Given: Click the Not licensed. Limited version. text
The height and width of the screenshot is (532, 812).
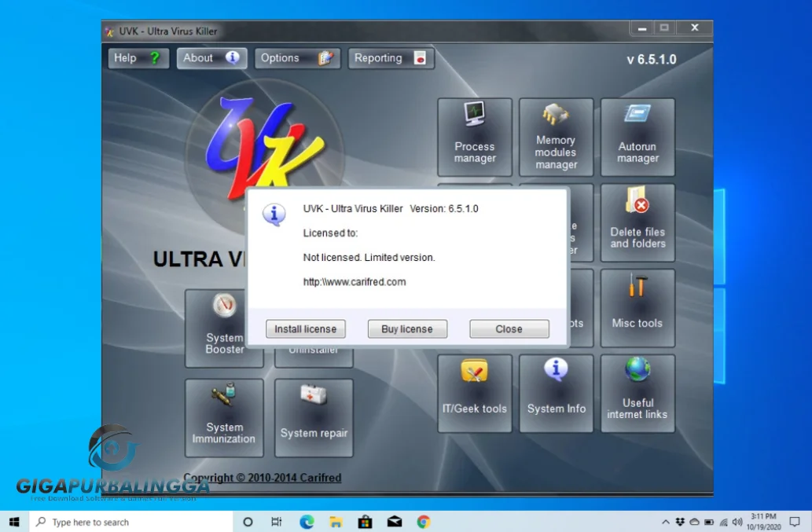Looking at the screenshot, I should pos(369,257).
